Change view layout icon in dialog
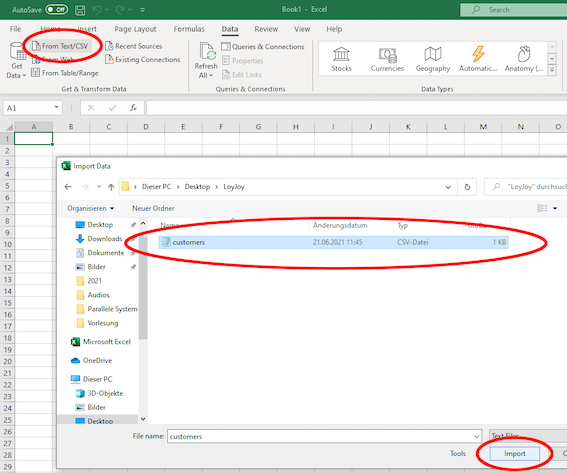 (542, 208)
